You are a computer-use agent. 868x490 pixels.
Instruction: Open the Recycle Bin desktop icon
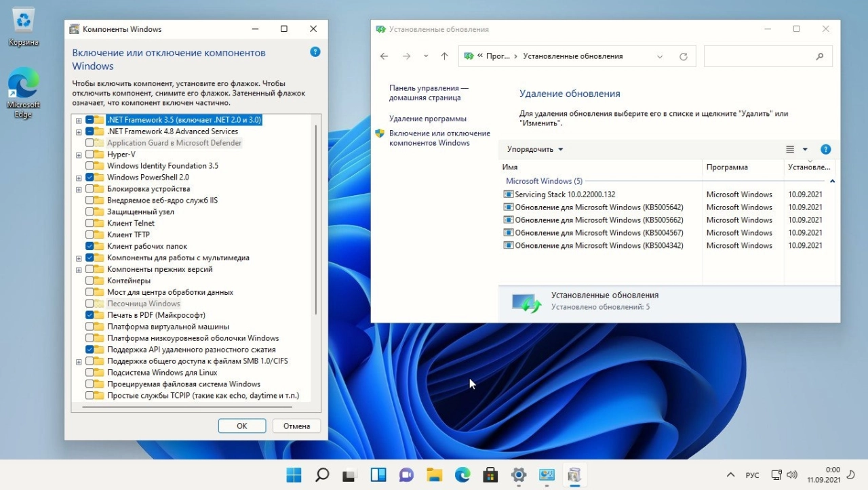pyautogui.click(x=23, y=27)
